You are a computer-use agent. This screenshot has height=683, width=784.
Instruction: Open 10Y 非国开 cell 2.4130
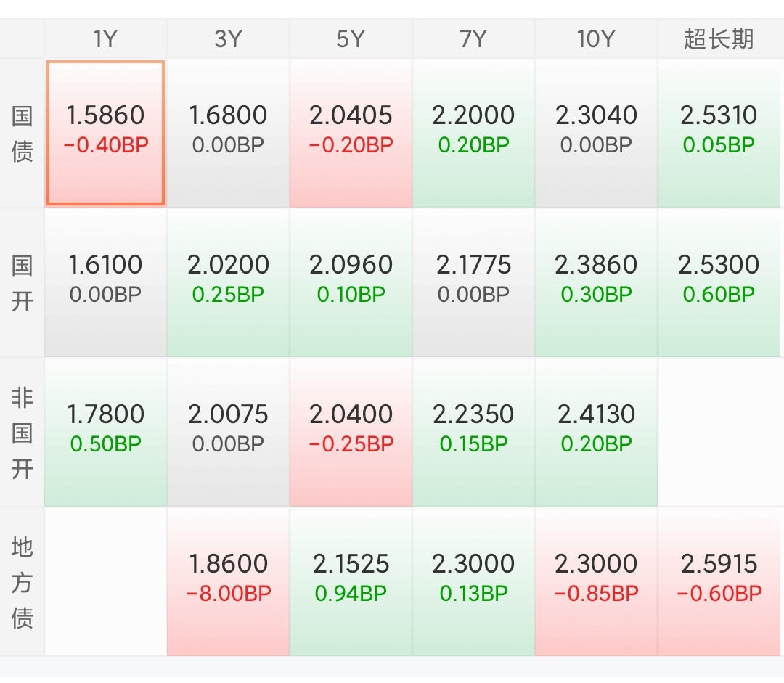coord(596,432)
